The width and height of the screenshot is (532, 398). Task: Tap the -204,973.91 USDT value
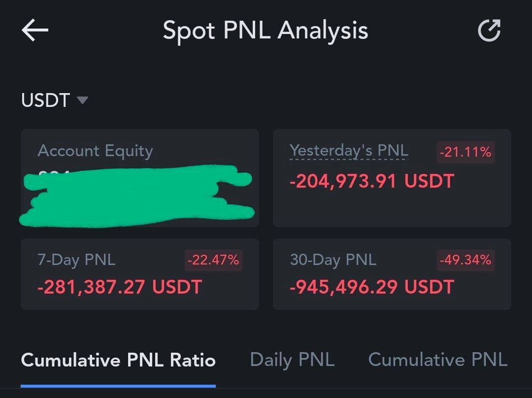coord(372,181)
